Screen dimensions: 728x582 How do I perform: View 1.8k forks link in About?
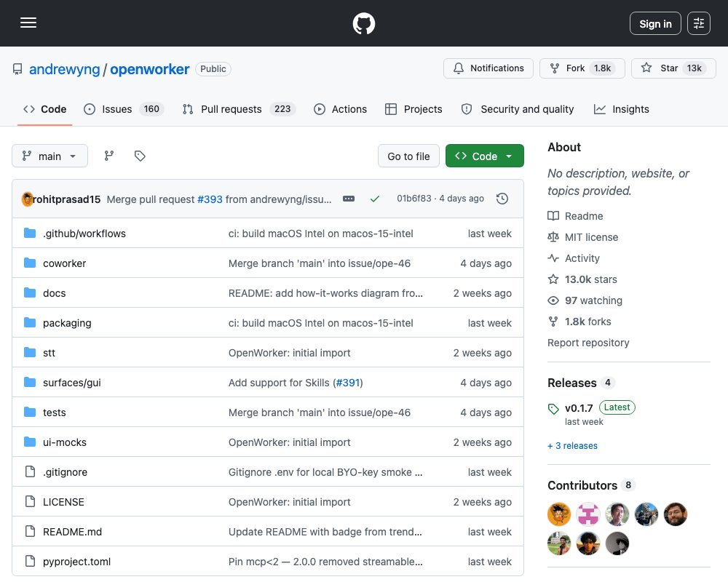(x=587, y=322)
